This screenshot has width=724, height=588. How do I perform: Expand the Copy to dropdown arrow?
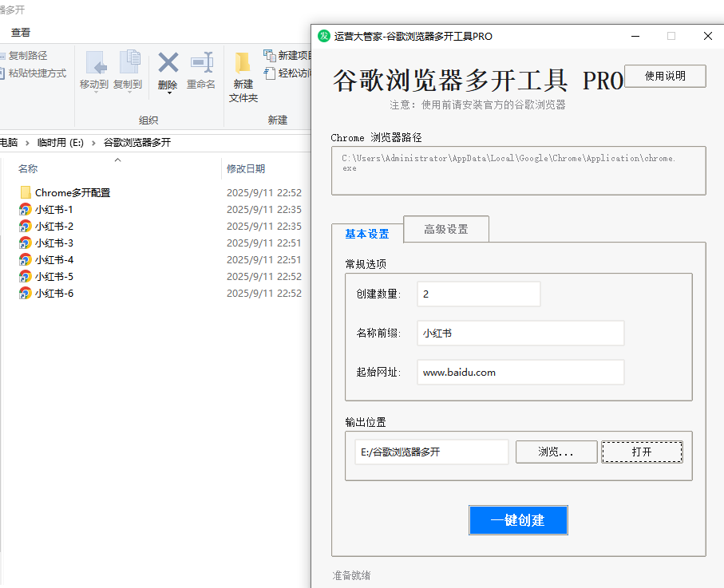(130, 93)
